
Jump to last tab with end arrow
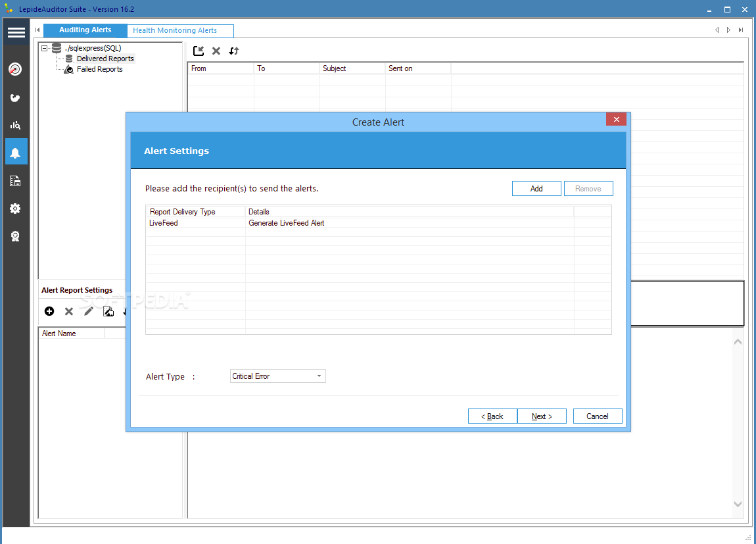tap(741, 30)
